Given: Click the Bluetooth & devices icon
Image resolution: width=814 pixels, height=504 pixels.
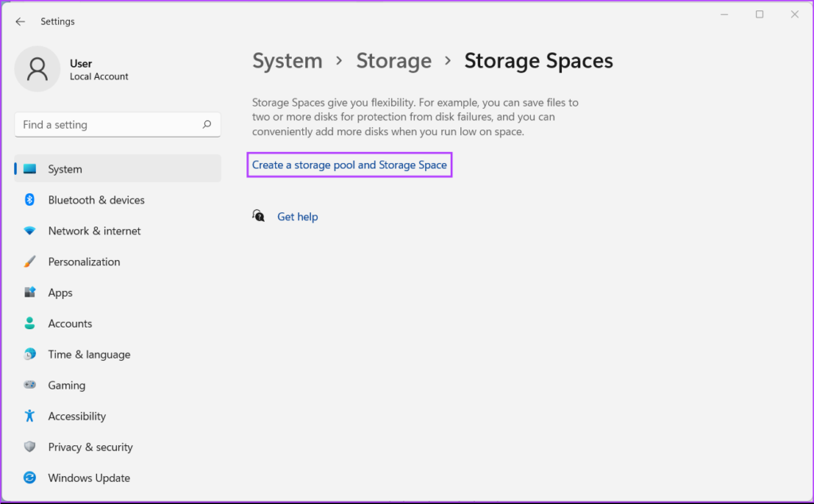Looking at the screenshot, I should click(30, 200).
